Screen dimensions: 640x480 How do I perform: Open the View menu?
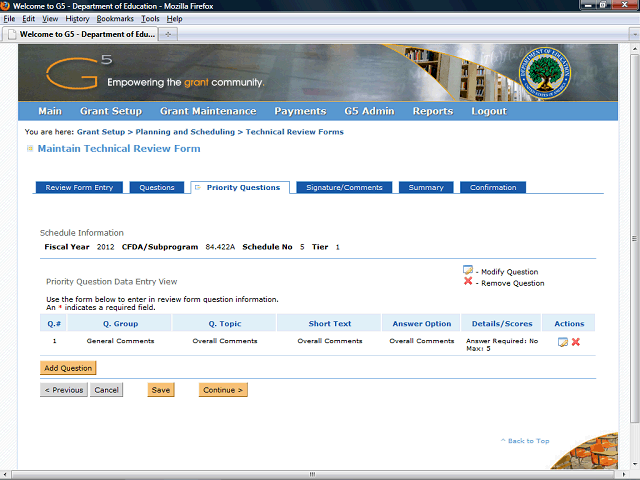coord(50,19)
